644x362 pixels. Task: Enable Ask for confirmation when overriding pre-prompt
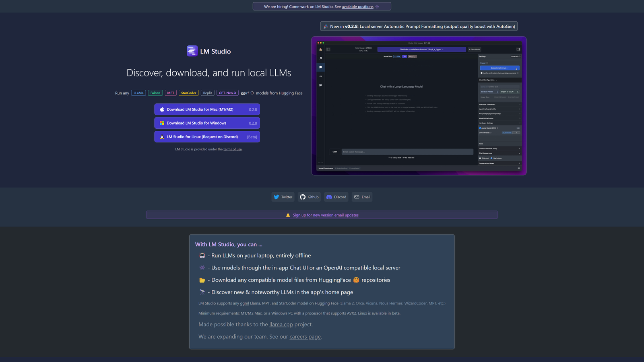click(x=481, y=72)
